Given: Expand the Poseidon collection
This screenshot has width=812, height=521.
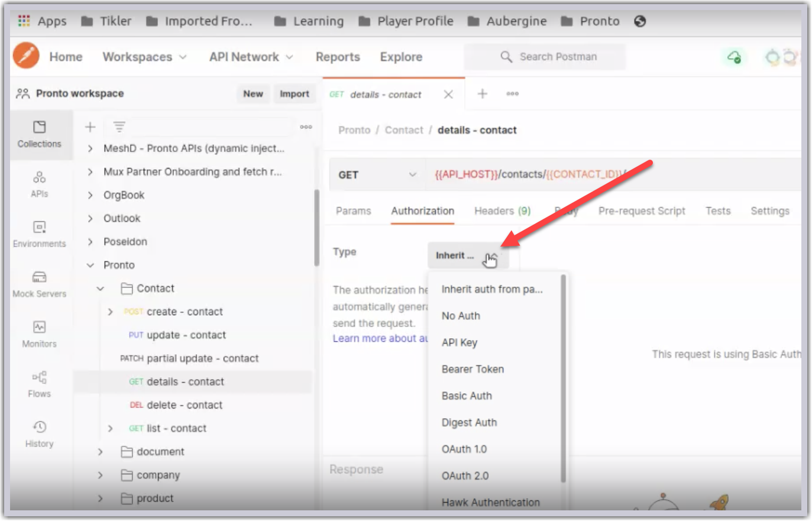Looking at the screenshot, I should click(90, 241).
